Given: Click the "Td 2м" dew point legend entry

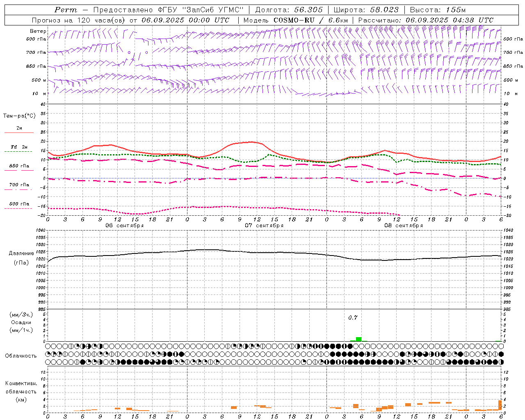Looking at the screenshot, I should (x=19, y=147).
